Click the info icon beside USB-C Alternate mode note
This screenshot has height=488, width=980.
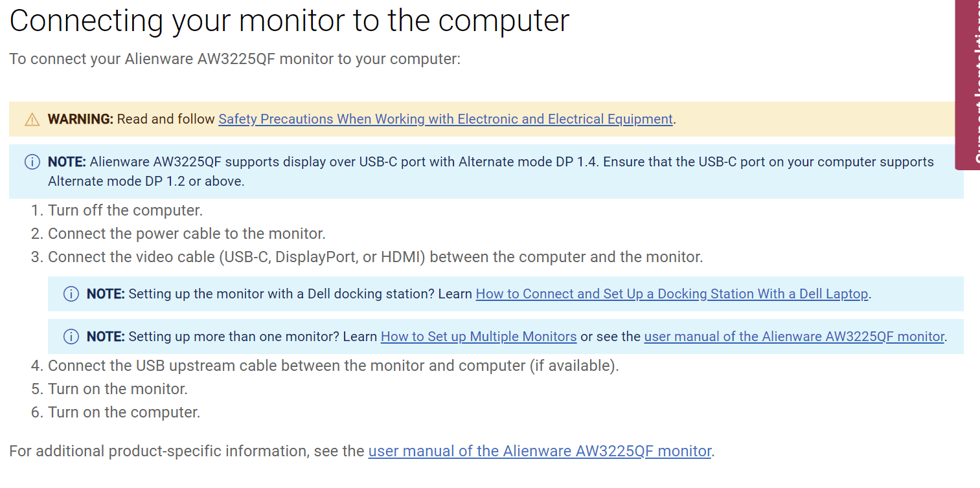point(32,162)
